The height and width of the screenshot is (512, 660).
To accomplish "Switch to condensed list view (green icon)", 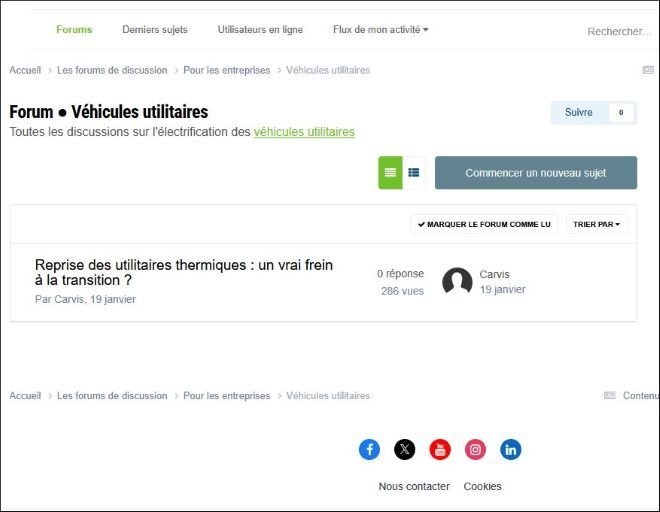I will point(390,173).
